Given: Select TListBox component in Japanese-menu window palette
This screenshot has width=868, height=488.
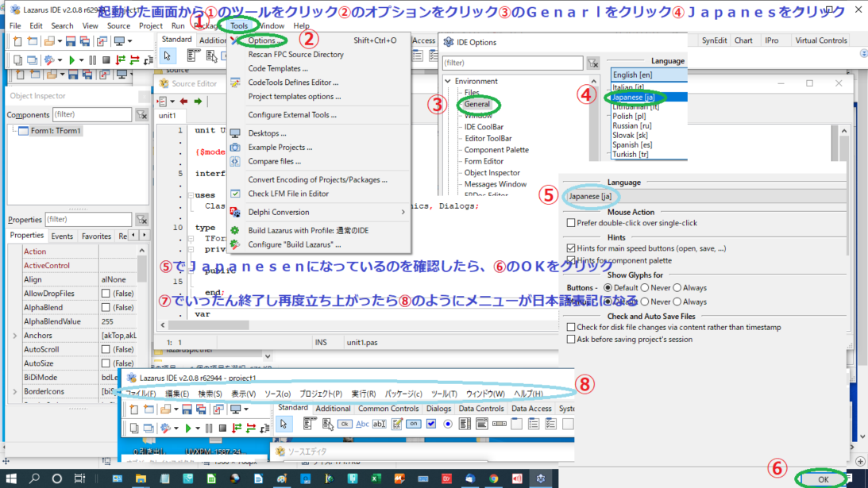Looking at the screenshot, I should point(465,425).
